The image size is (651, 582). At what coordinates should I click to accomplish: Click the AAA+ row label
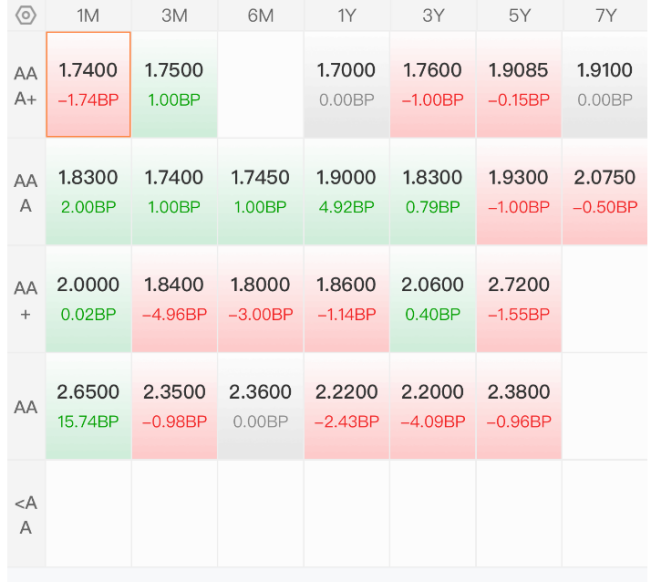26,86
